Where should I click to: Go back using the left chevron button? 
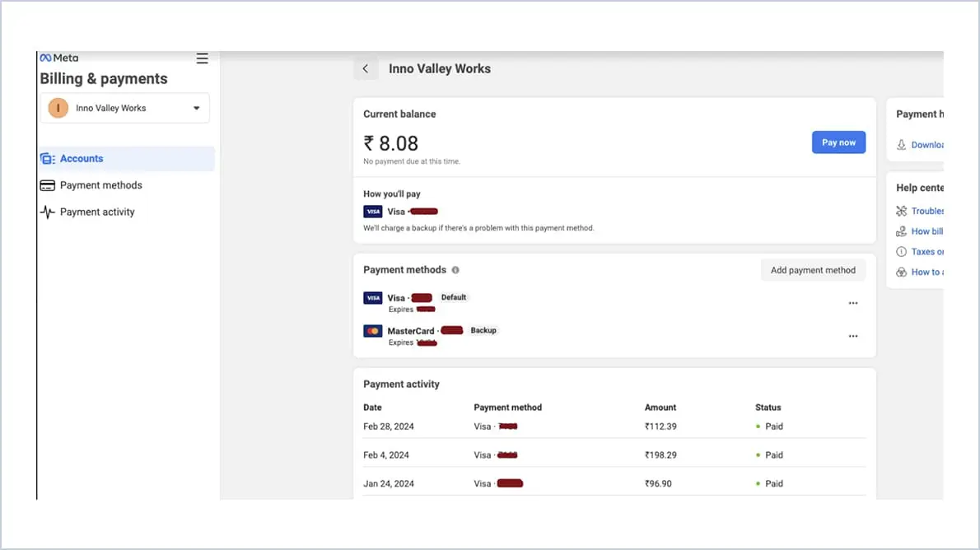pos(366,69)
